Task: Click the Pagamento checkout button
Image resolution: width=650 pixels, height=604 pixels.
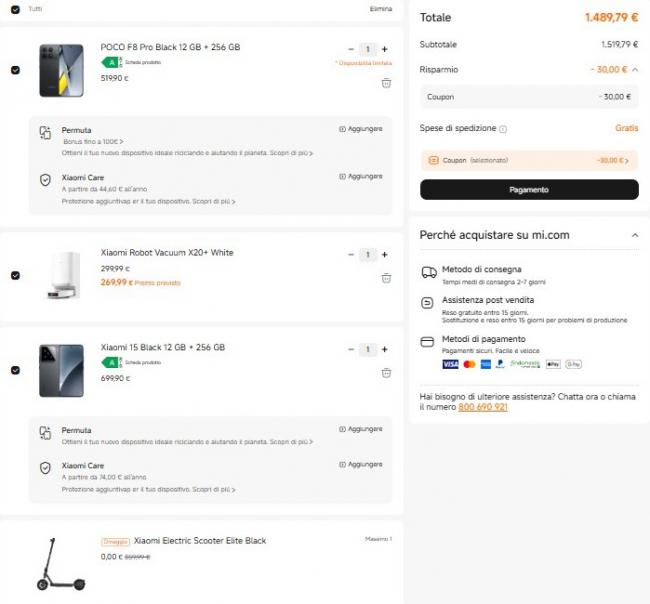Action: pos(528,189)
